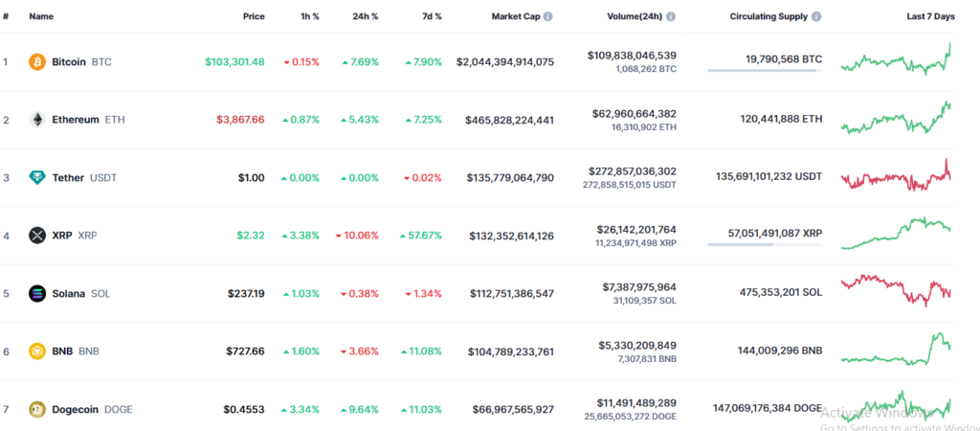Click Bitcoin circulating supply progress bar
This screenshot has height=431, width=980.
tap(764, 70)
